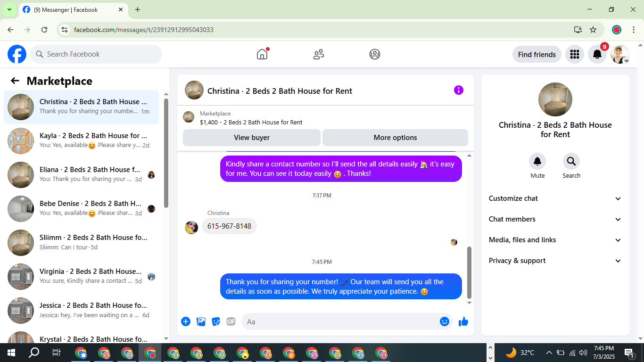Open the Windows Start menu

[11, 353]
